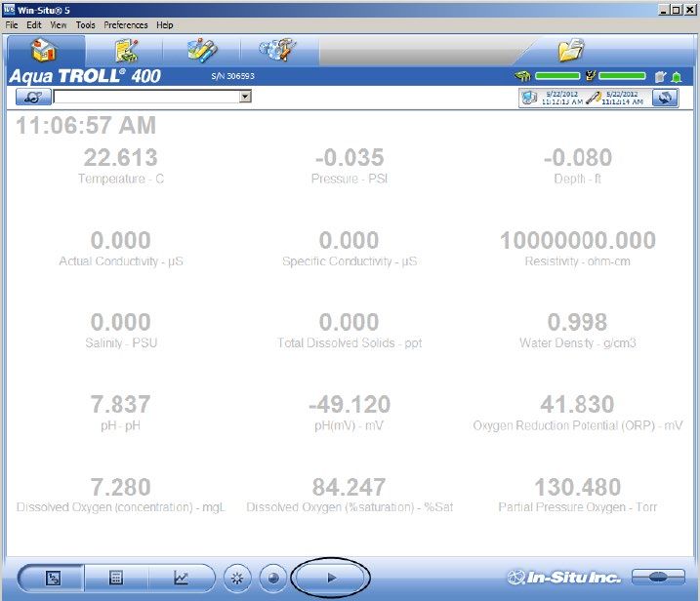Open the View menu
Viewport: 700px width, 601px height.
click(58, 25)
